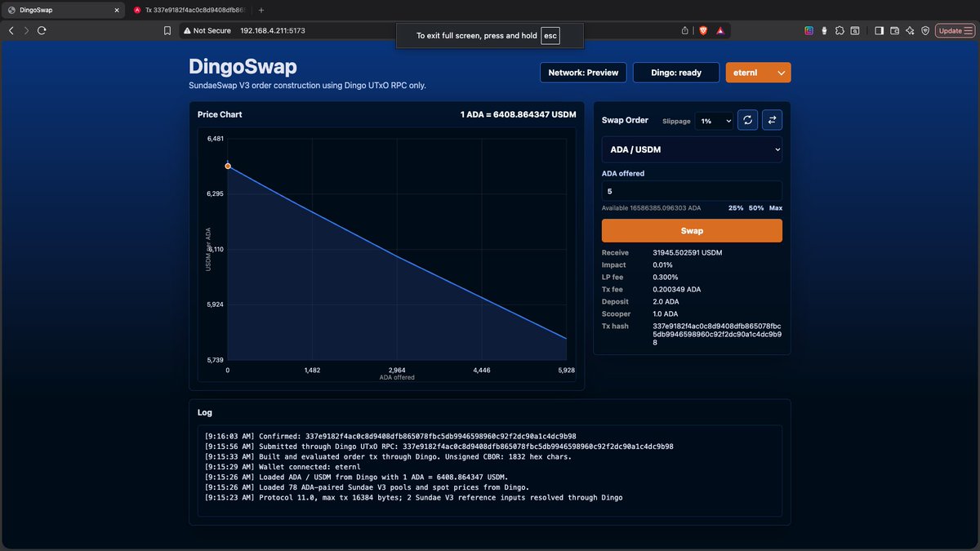Click the esc key hint in fullscreen notice
980x551 pixels.
(x=550, y=35)
